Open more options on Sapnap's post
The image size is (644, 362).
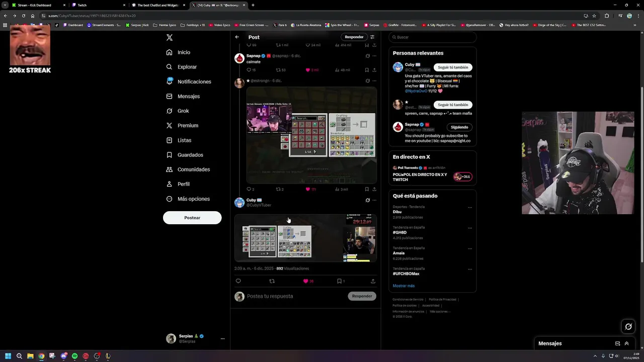pyautogui.click(x=374, y=56)
